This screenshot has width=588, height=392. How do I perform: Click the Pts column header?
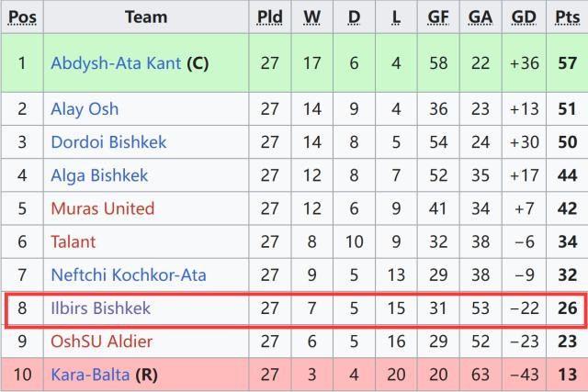[567, 17]
